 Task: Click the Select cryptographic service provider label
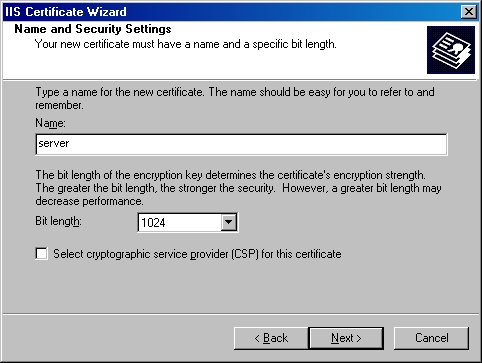[x=197, y=254]
